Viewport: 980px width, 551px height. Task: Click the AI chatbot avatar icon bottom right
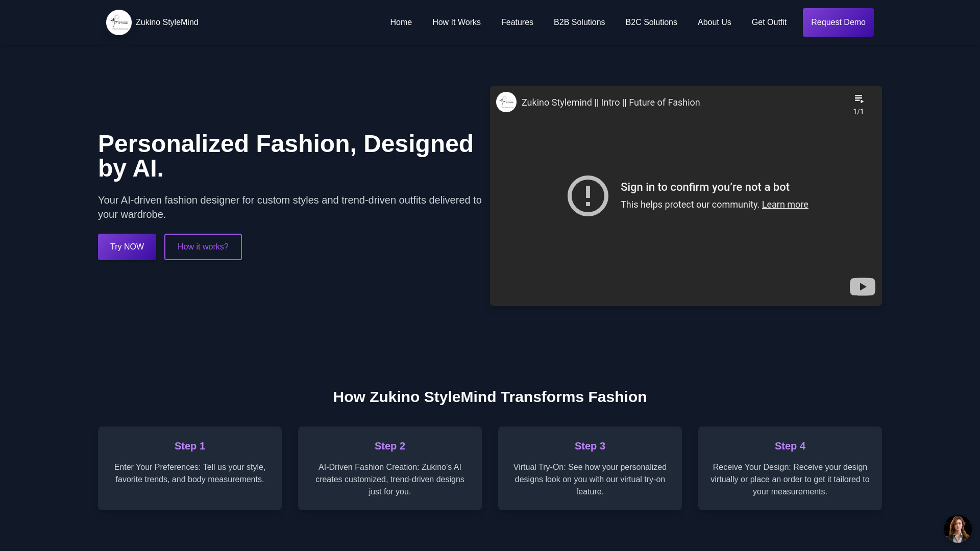[x=957, y=528]
